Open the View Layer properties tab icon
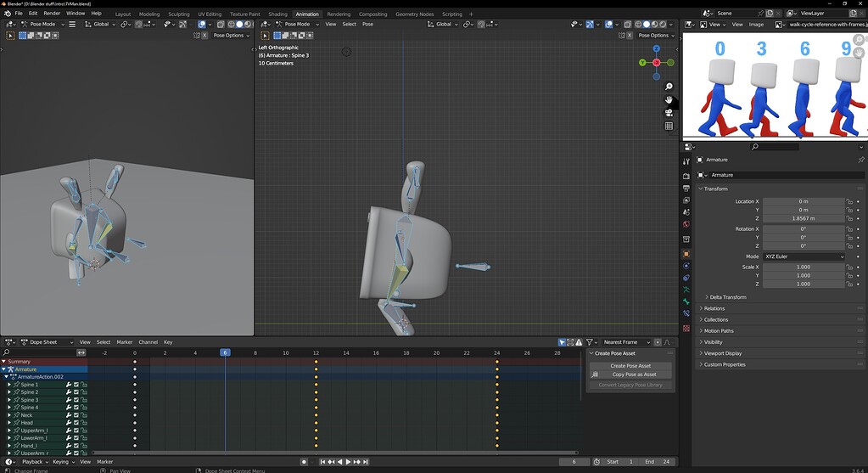Screen dimensions: 868x473 (686, 200)
